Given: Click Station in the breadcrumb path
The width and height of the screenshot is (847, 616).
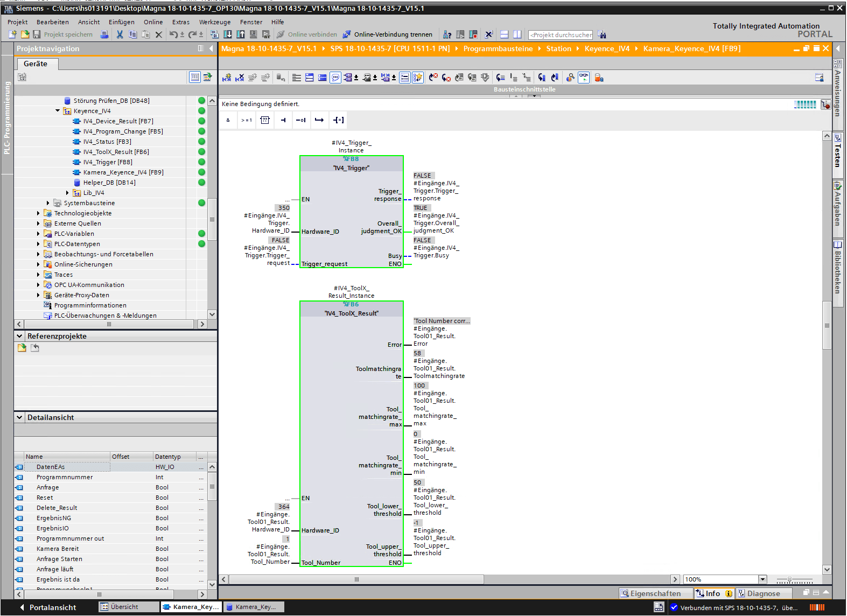Looking at the screenshot, I should coord(558,48).
